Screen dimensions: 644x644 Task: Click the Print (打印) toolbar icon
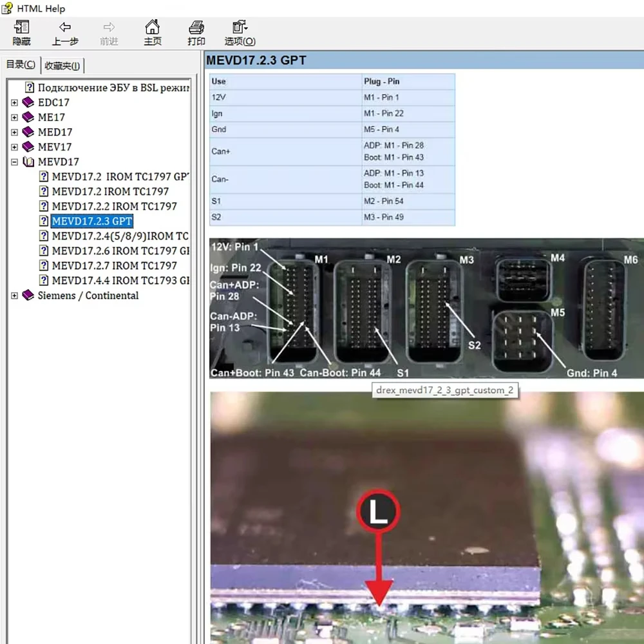(196, 28)
